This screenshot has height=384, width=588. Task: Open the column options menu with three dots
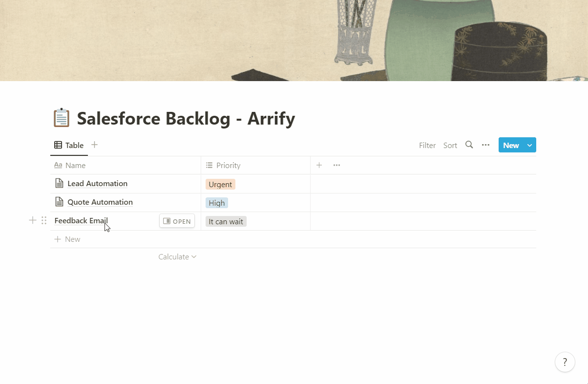point(336,165)
